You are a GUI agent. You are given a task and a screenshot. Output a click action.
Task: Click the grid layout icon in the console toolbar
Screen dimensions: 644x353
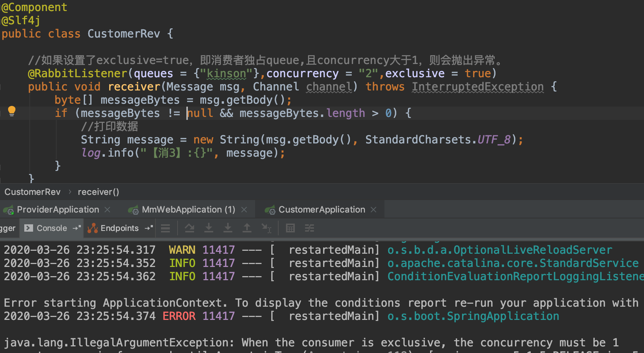tap(290, 228)
